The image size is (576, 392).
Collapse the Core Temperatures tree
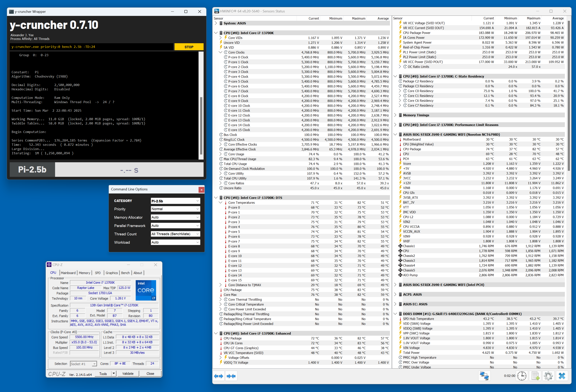tap(221, 203)
